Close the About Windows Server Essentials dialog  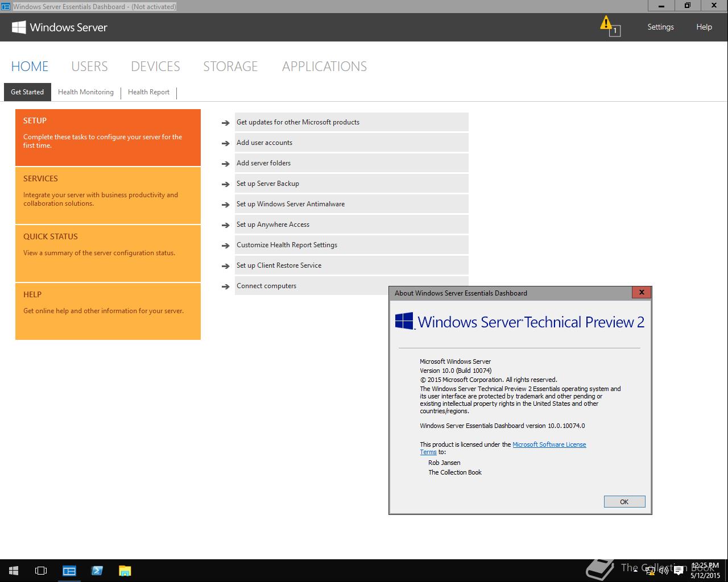[641, 292]
